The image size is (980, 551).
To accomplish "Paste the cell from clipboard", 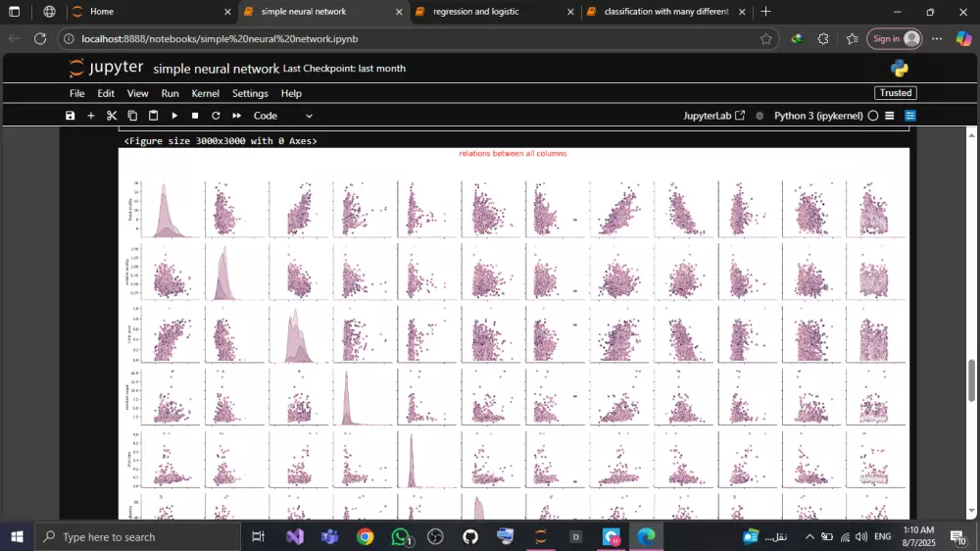I will (x=153, y=116).
